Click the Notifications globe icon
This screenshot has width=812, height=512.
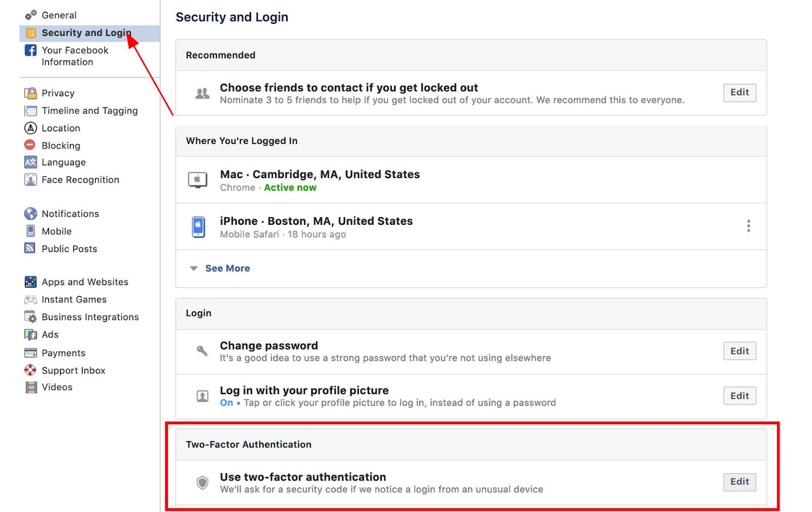tap(30, 213)
